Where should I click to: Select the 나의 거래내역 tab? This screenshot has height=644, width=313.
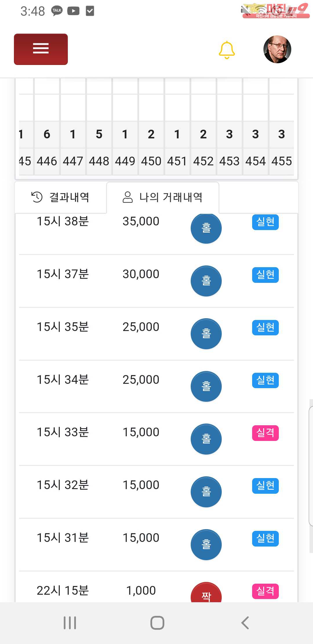coord(163,197)
